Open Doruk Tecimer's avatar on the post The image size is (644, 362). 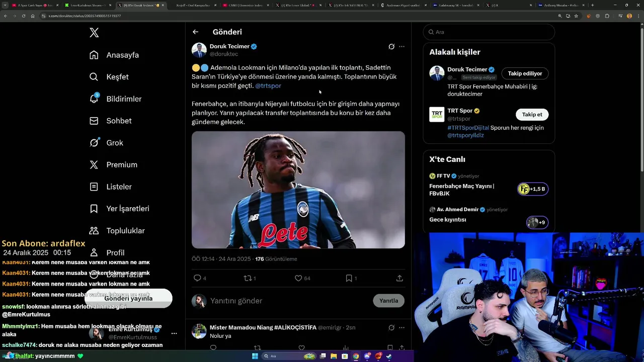pos(199,50)
